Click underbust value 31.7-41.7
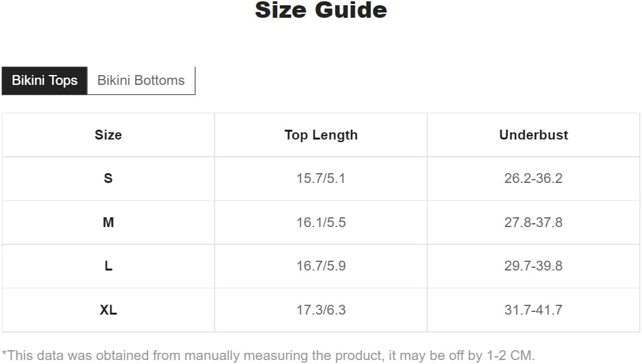Image resolution: width=642 pixels, height=364 pixels. pyautogui.click(x=533, y=310)
